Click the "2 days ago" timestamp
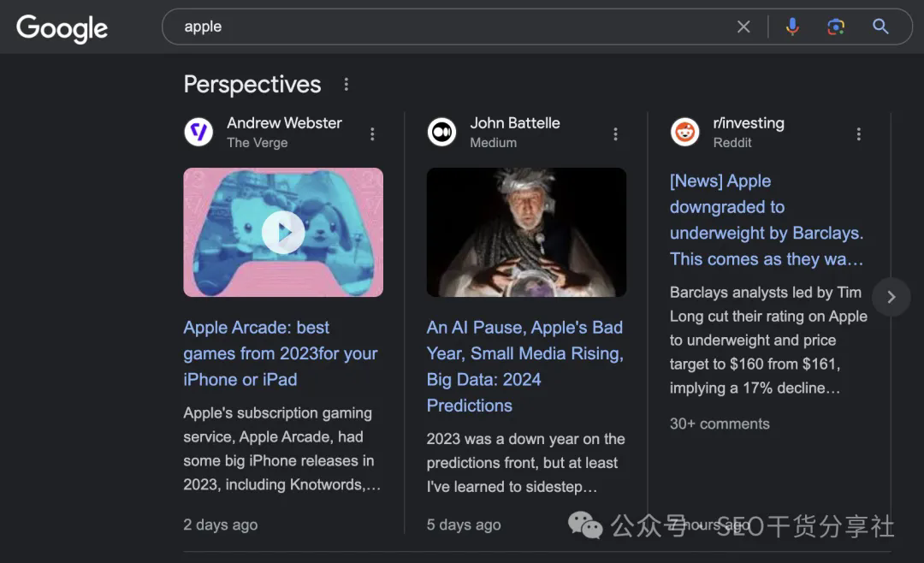This screenshot has height=563, width=924. click(221, 524)
